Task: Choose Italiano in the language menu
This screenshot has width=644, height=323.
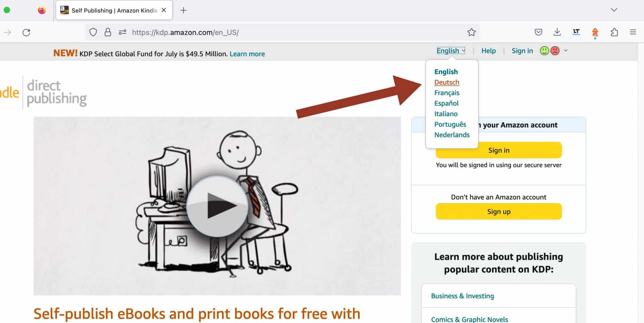Action: pyautogui.click(x=446, y=114)
